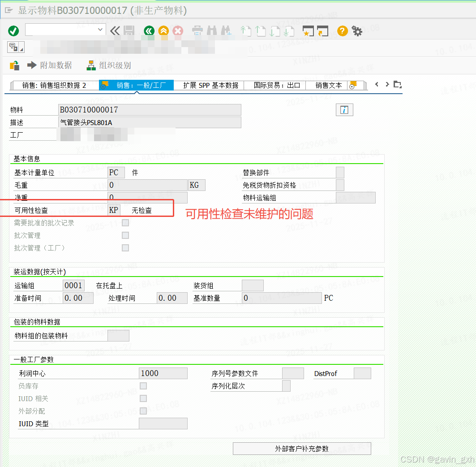The height and width of the screenshot is (467, 476).
Task: Click the red Cancel icon
Action: click(x=177, y=31)
